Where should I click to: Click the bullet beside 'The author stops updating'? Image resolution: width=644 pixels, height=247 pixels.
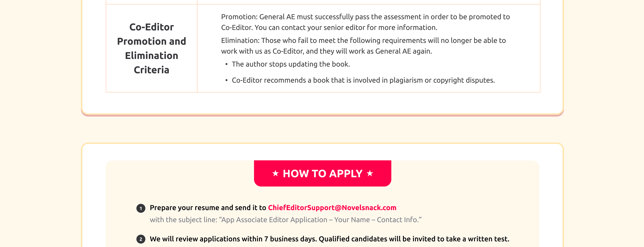(227, 65)
